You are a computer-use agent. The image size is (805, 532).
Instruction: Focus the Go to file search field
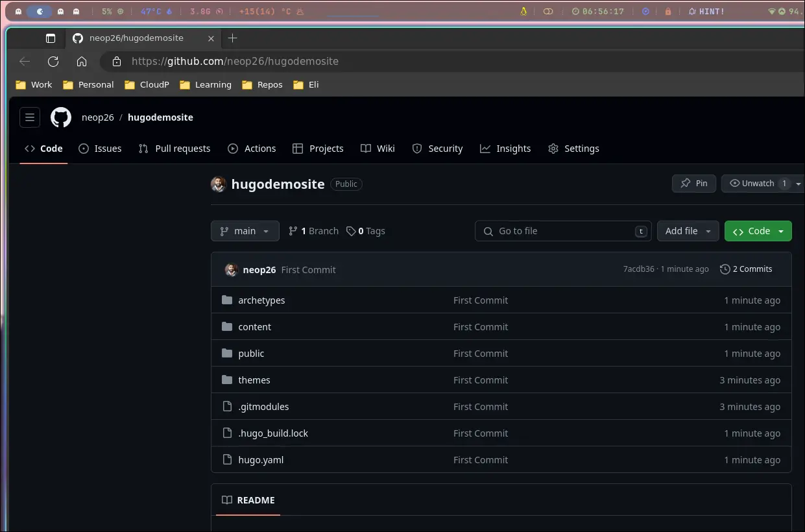563,231
